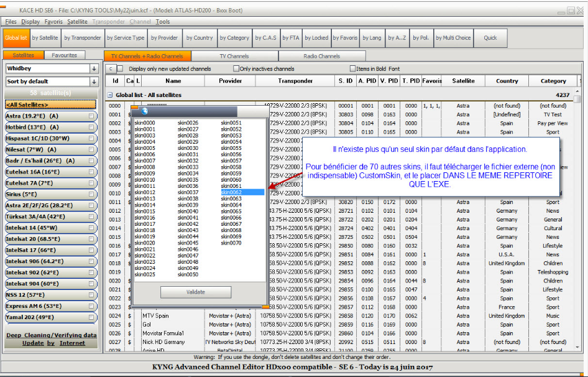The width and height of the screenshot is (588, 377).
Task: Check the box for Astra (19.2°E)
Action: (x=91, y=116)
